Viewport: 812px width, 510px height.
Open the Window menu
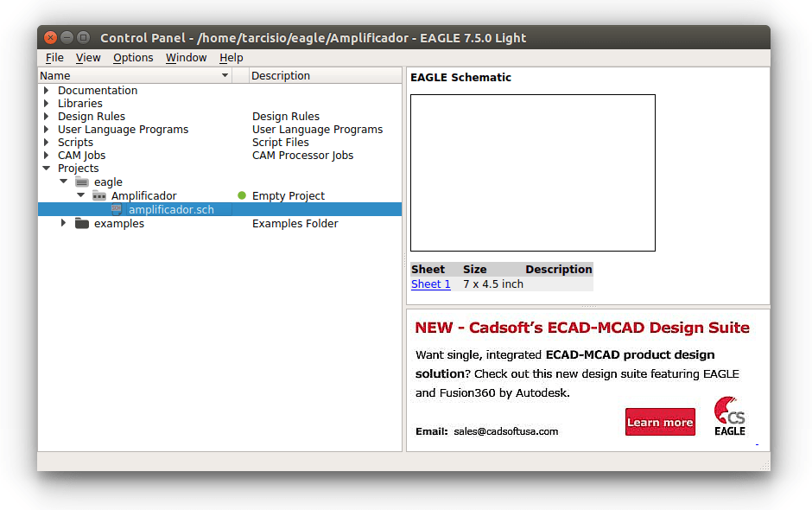coord(186,58)
